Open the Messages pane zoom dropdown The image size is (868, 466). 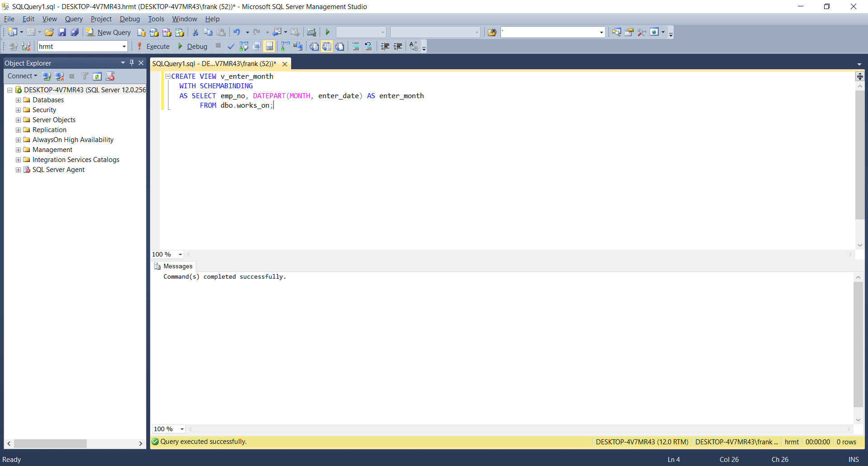pyautogui.click(x=182, y=429)
